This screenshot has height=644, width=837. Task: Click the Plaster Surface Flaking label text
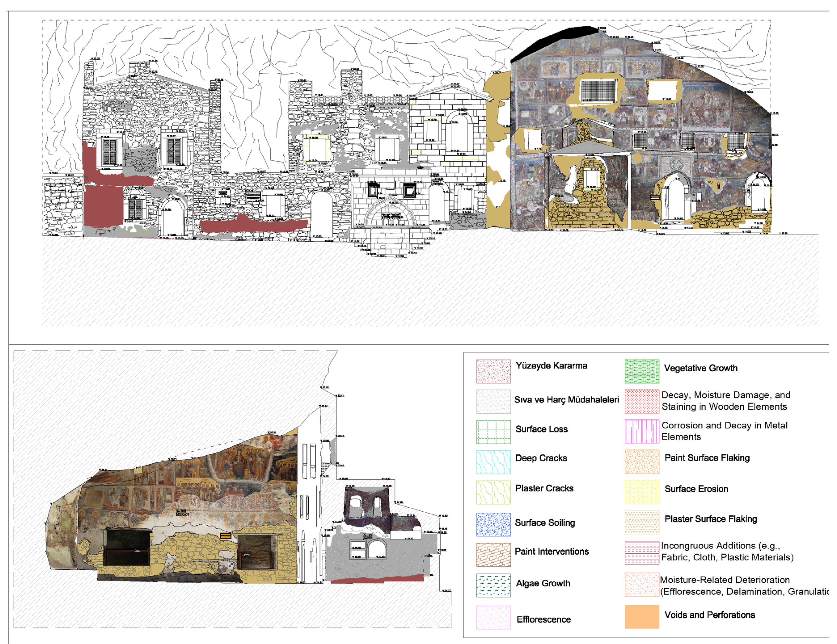tap(711, 519)
